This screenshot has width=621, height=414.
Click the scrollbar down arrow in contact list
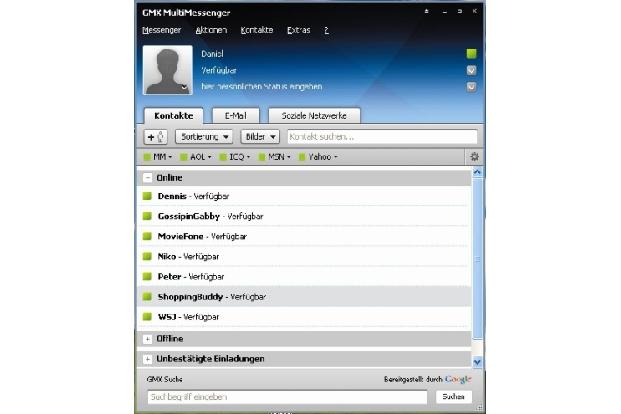coord(477,362)
